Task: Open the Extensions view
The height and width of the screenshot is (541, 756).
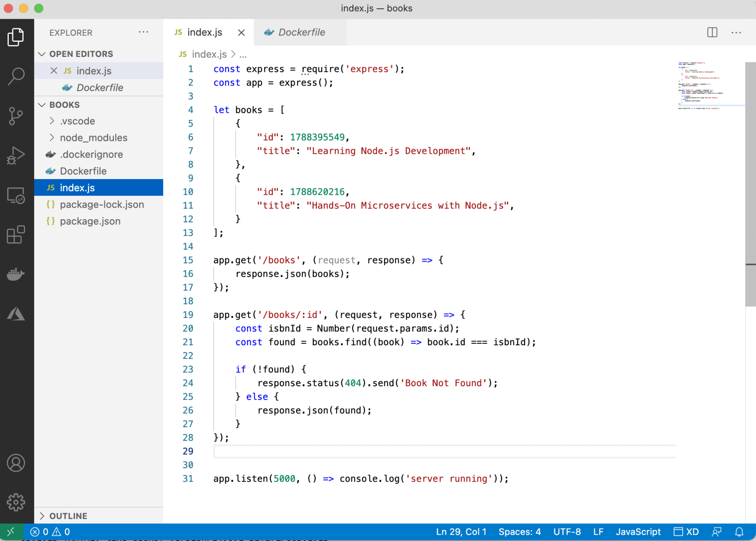Action: (x=16, y=235)
